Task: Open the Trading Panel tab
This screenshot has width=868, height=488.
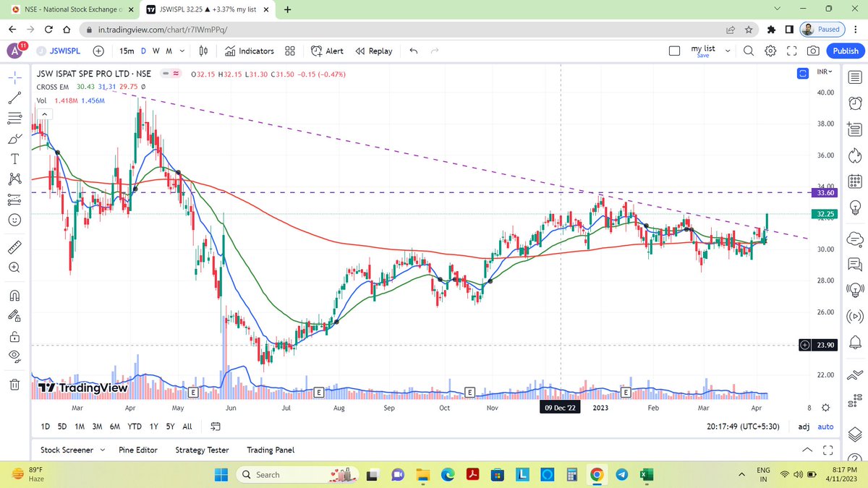Action: pos(271,450)
